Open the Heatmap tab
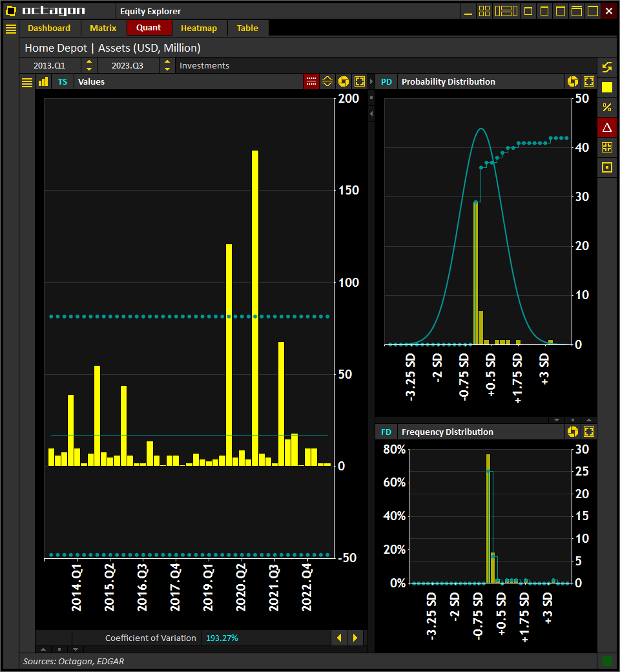This screenshot has height=672, width=620. pos(199,28)
